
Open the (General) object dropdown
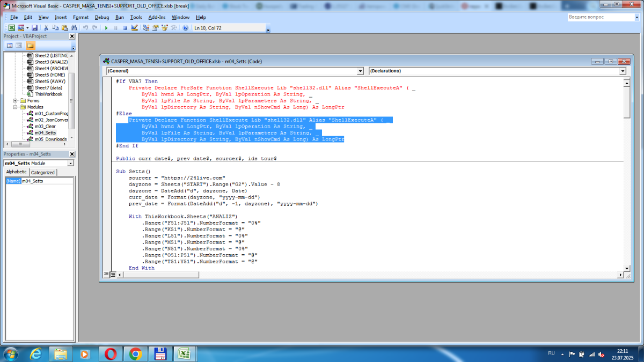point(360,71)
